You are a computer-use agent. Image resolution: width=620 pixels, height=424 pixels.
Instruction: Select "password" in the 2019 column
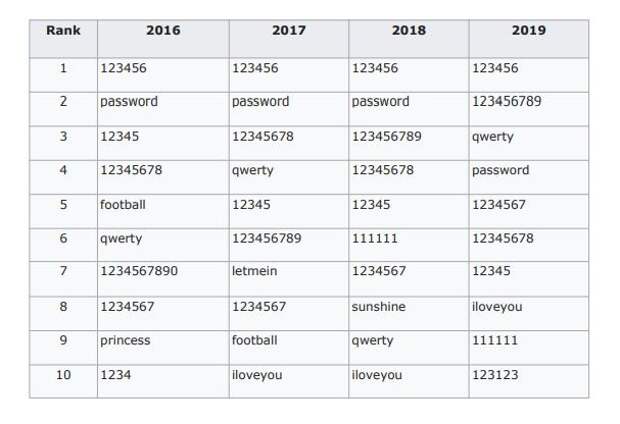point(501,170)
